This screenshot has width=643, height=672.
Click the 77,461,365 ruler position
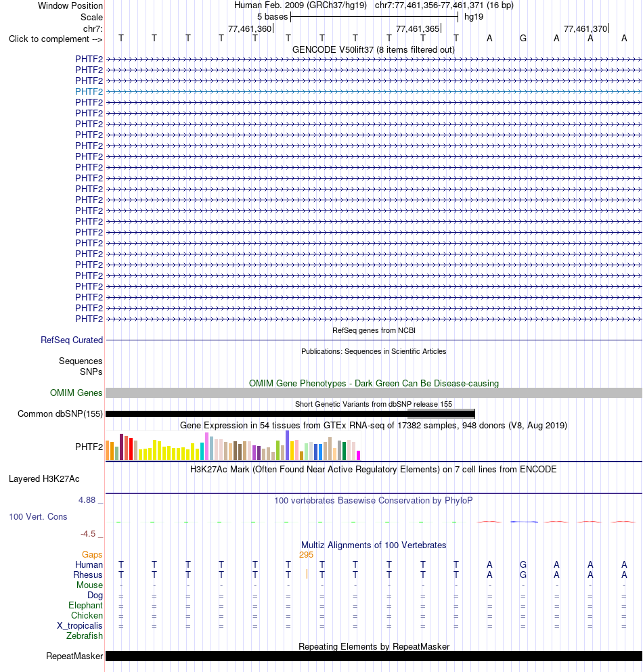418,28
